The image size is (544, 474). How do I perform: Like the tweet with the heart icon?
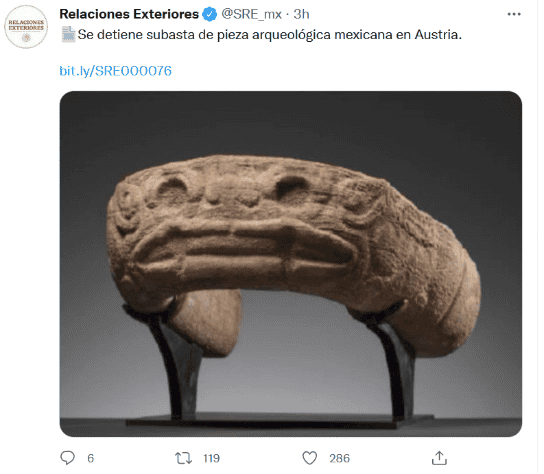[309, 458]
